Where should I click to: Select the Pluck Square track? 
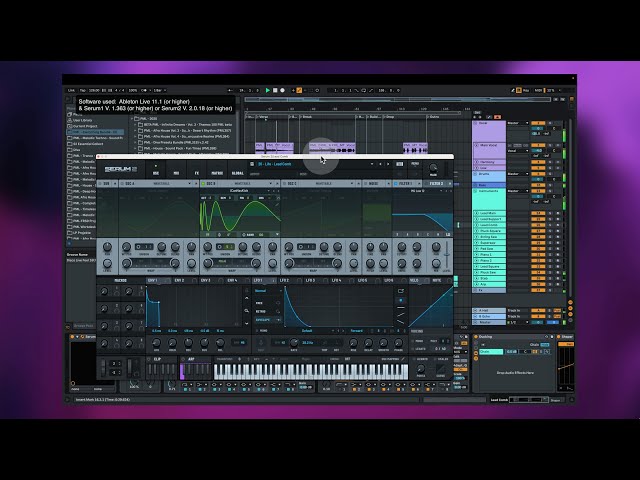pyautogui.click(x=489, y=231)
